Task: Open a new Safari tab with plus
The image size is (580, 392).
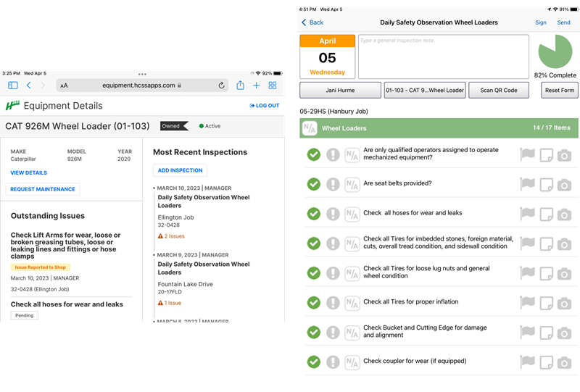Action: coord(257,86)
